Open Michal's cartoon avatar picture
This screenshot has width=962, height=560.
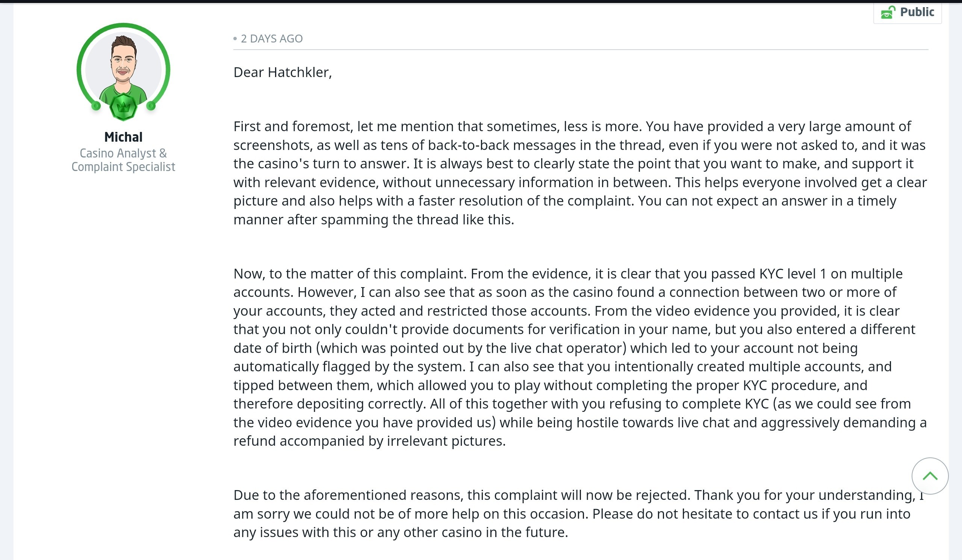click(x=123, y=70)
